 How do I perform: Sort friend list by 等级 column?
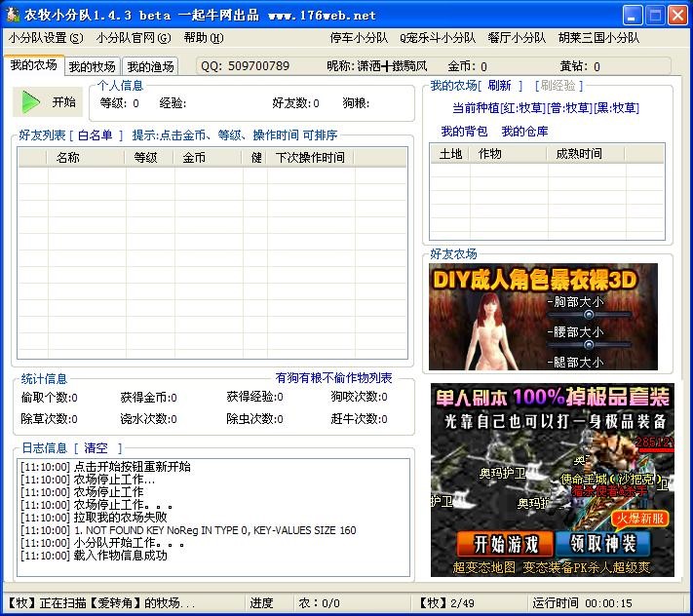pos(148,157)
